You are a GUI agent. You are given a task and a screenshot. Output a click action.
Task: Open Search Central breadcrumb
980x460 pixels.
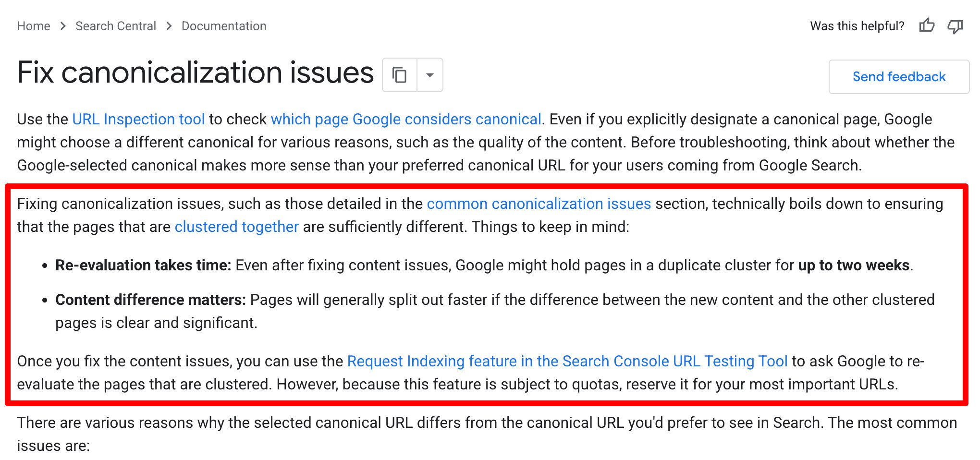click(x=116, y=26)
